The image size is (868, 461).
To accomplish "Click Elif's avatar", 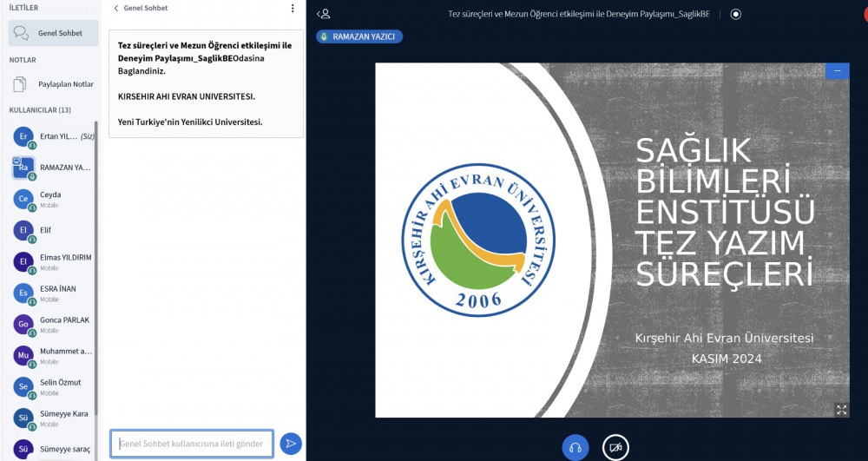I will (x=23, y=230).
